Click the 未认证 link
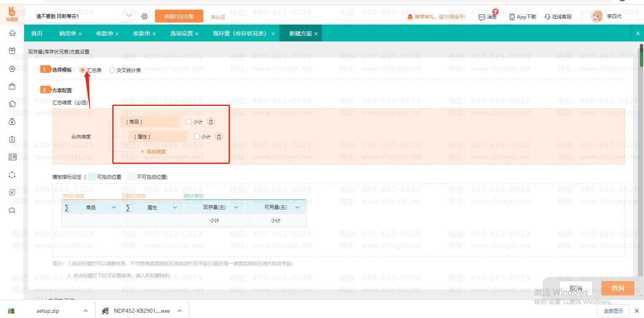Image resolution: width=644 pixels, height=318 pixels. click(218, 17)
